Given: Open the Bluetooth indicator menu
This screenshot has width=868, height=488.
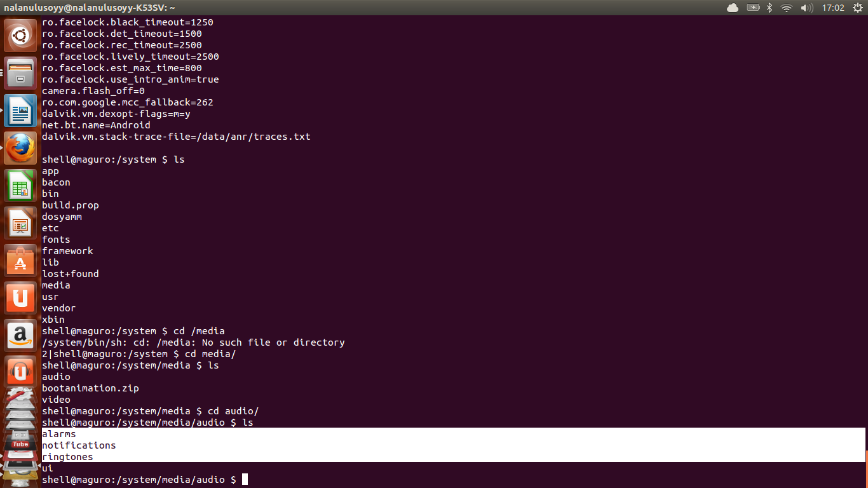Looking at the screenshot, I should [x=769, y=8].
